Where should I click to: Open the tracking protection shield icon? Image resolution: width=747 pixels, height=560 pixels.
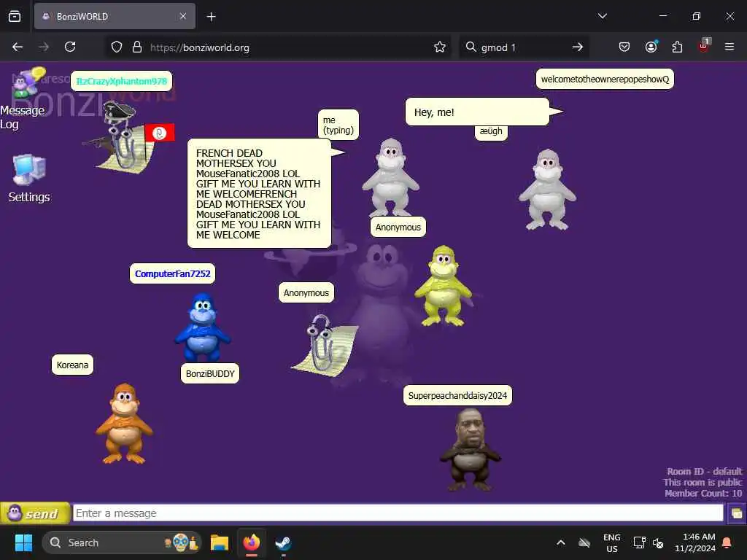[117, 47]
